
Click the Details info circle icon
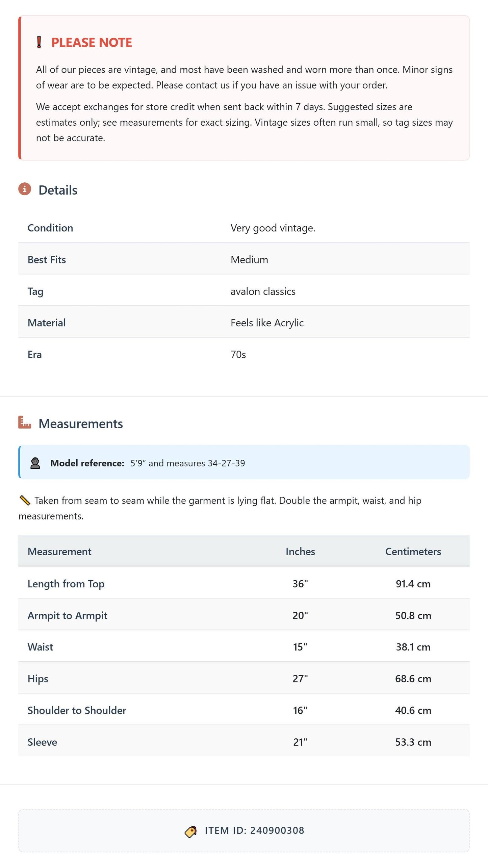25,189
